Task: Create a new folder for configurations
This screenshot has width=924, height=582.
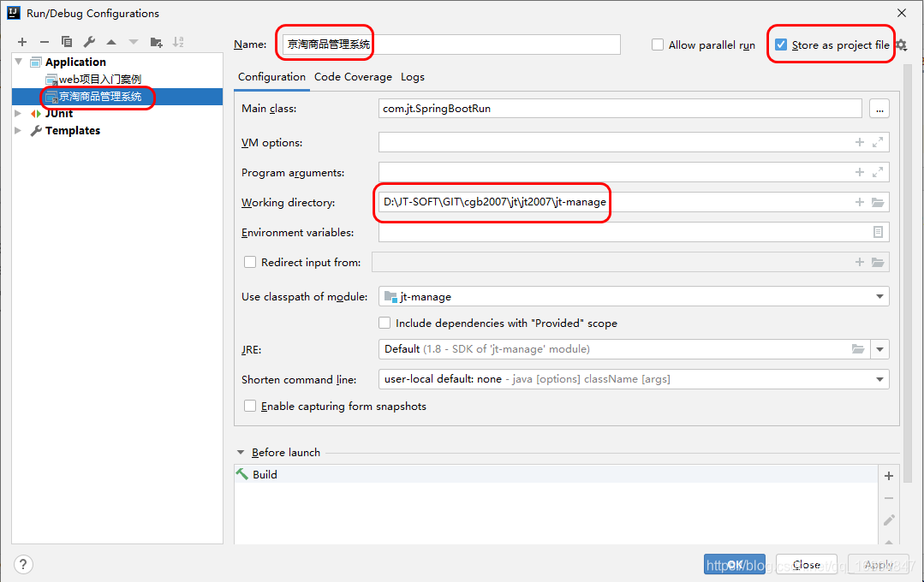Action: pyautogui.click(x=156, y=42)
